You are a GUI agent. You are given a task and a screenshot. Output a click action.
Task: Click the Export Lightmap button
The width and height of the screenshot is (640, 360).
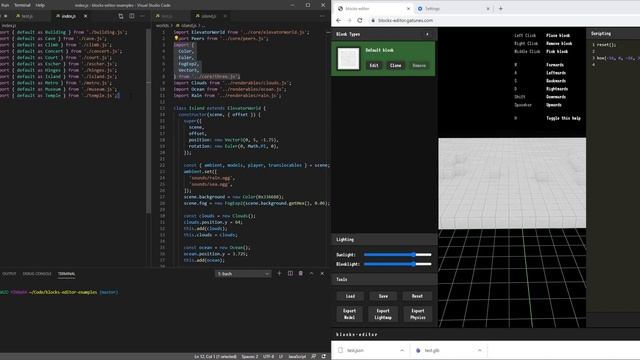point(383,314)
